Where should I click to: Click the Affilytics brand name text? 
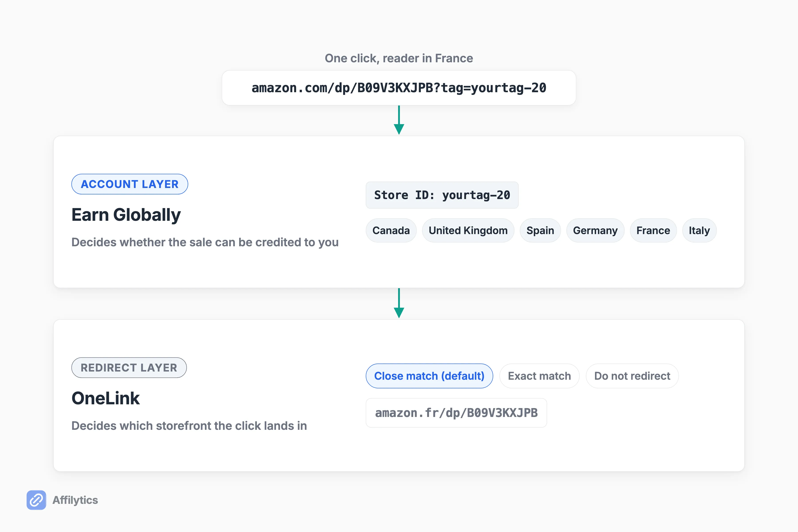(x=75, y=500)
